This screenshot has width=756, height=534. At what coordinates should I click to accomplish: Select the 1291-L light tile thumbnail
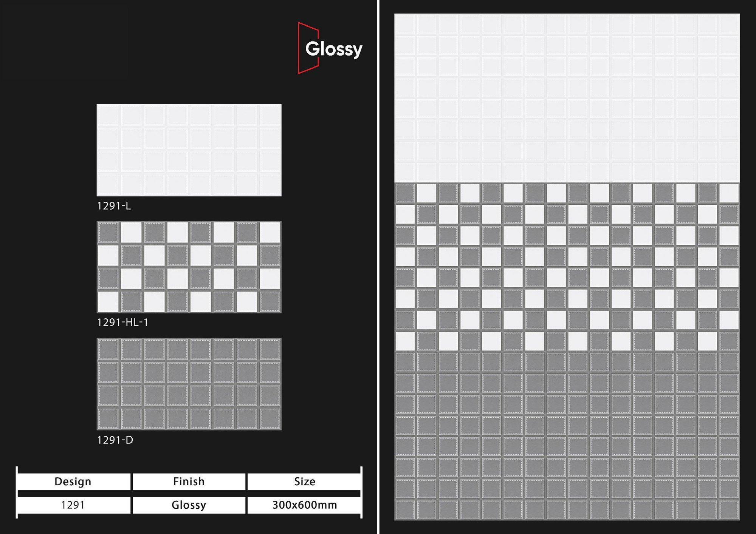(189, 150)
